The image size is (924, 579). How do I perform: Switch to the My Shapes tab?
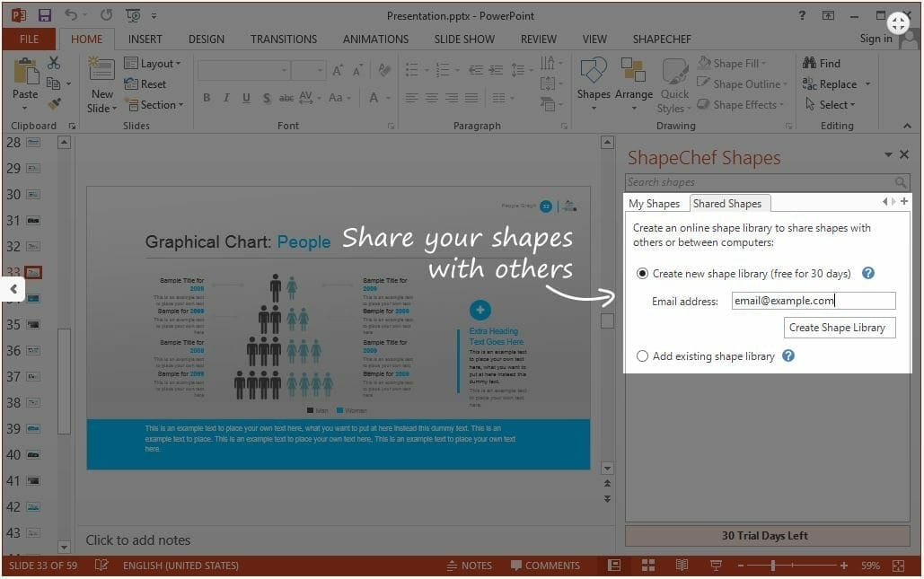point(655,204)
